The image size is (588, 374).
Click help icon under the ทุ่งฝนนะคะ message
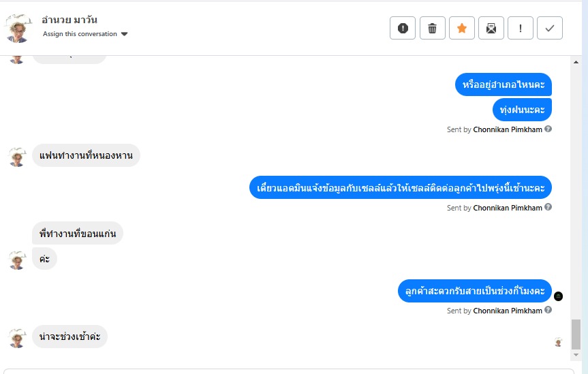(548, 129)
